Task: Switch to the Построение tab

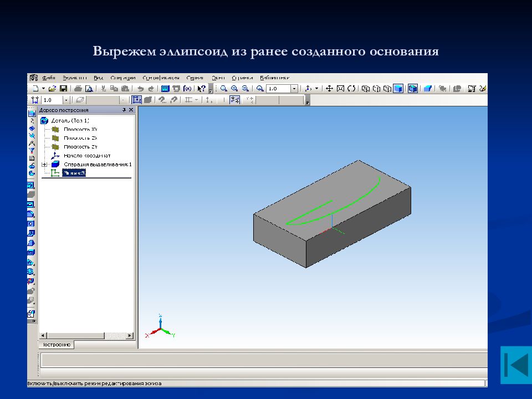Action: point(57,345)
